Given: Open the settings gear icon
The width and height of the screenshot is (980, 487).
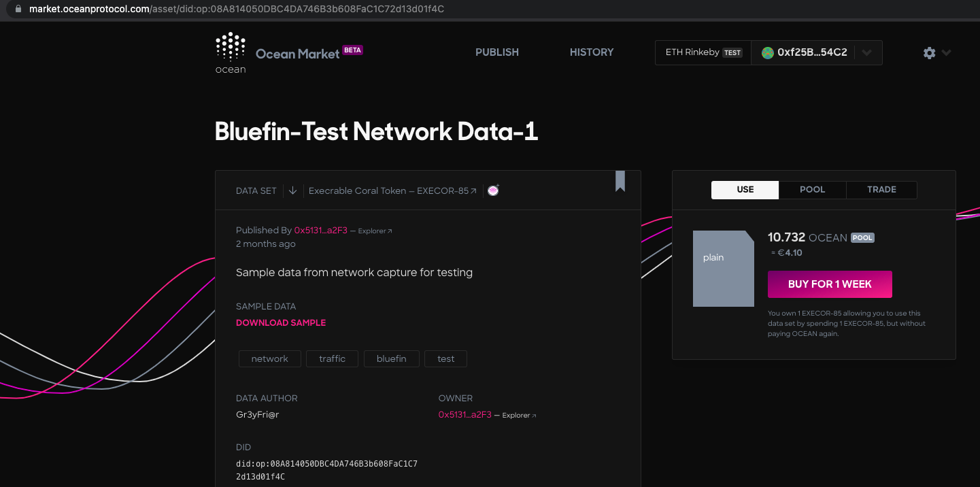Looking at the screenshot, I should 929,52.
